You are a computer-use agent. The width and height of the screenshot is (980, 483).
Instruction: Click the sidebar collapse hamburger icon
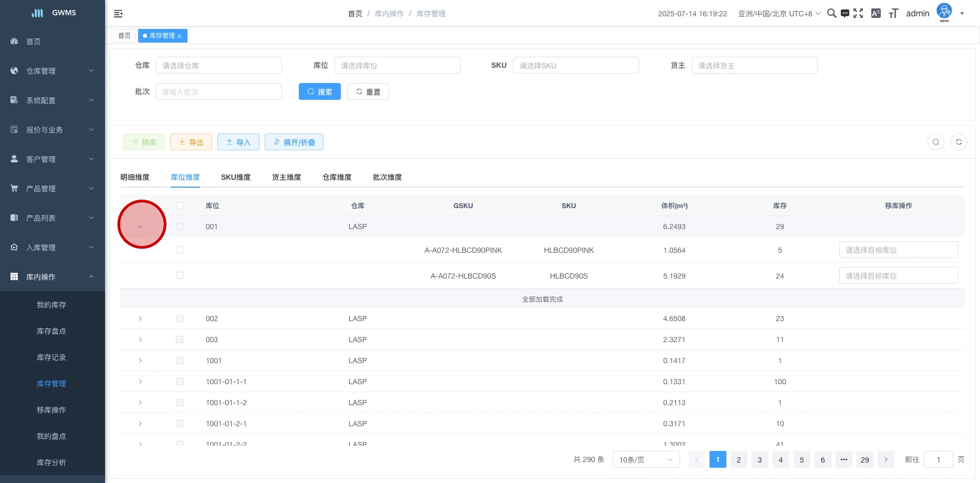(118, 14)
